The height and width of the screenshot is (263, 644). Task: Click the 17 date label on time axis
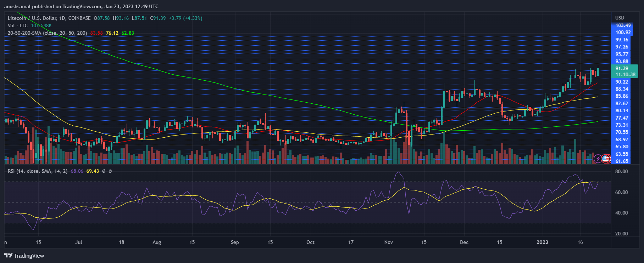(351, 242)
